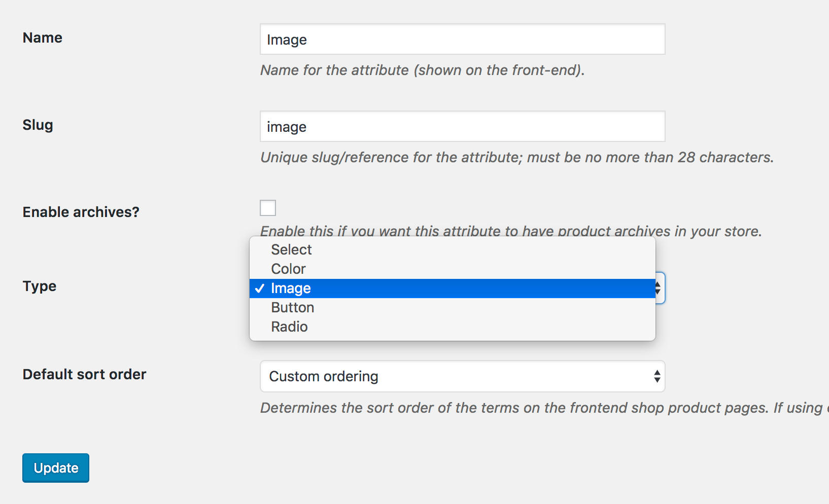Click the Custom ordering selection box
The width and height of the screenshot is (829, 504).
(x=462, y=376)
